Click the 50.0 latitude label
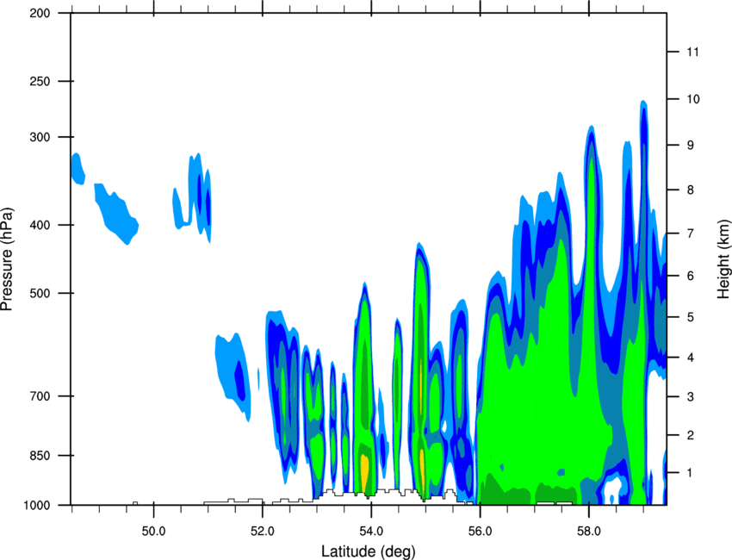This screenshot has height=560, width=732. pos(153,532)
